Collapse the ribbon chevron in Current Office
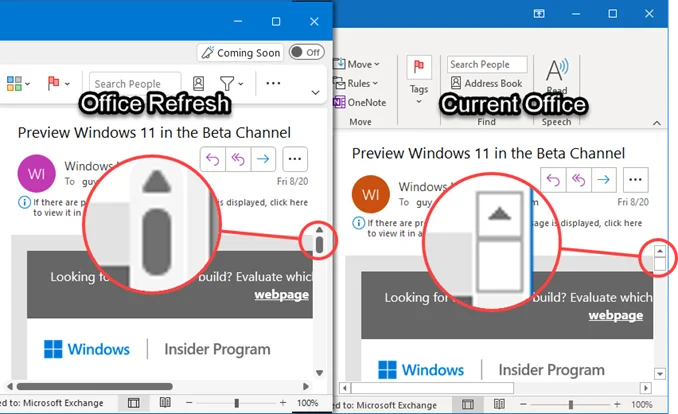This screenshot has width=678, height=414. pyautogui.click(x=657, y=123)
